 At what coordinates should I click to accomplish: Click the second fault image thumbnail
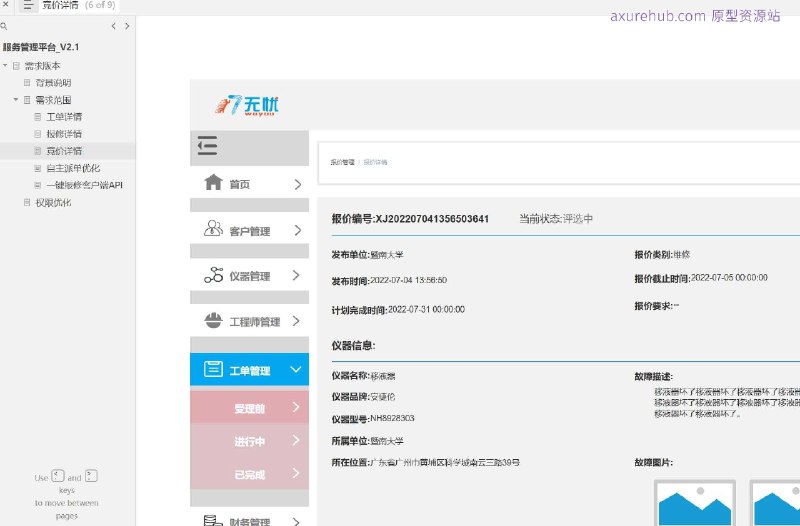(x=775, y=503)
